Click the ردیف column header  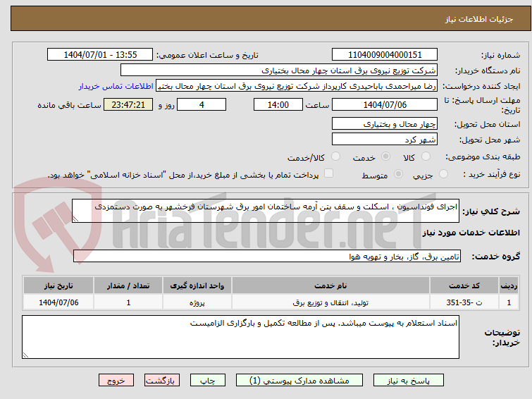509,286
